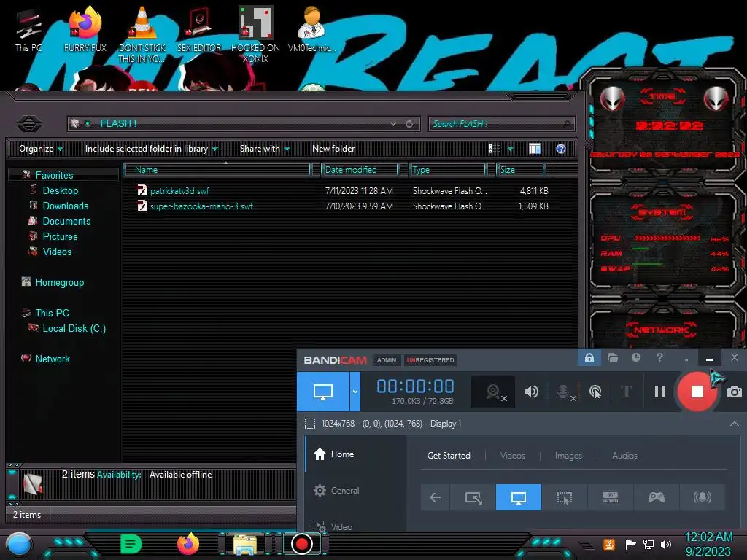The height and width of the screenshot is (560, 747).
Task: Open the taskbar clock showing 12:02 AM
Action: tap(708, 544)
